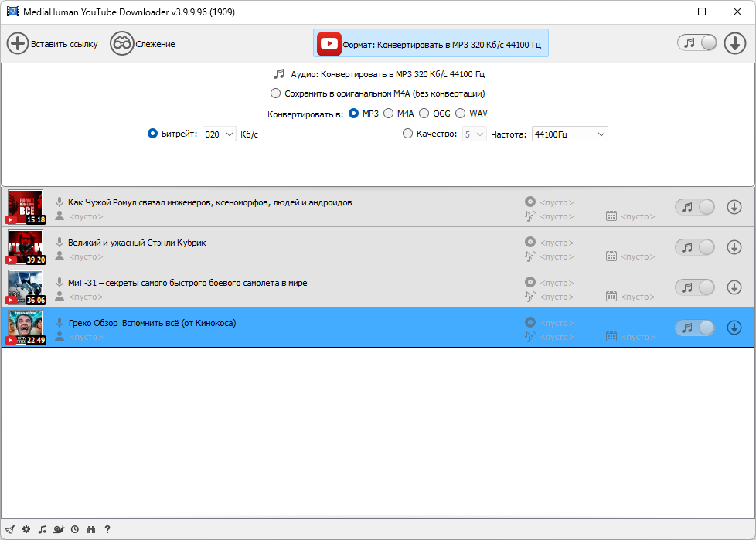
Task: Start downloading the МиГ-31 video
Action: [734, 287]
